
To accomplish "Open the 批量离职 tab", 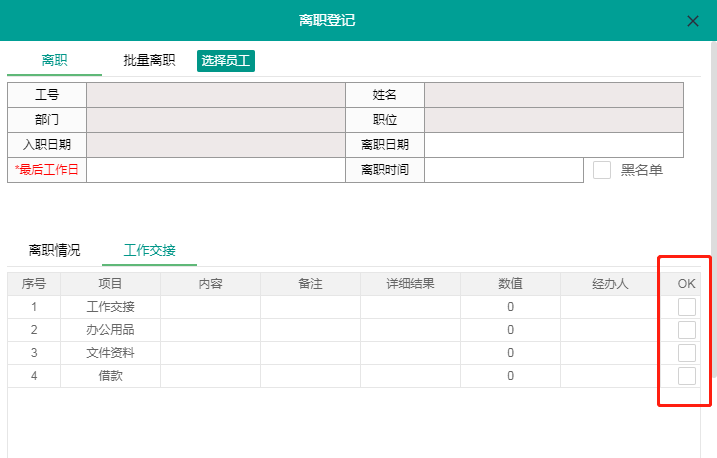I will coord(149,60).
